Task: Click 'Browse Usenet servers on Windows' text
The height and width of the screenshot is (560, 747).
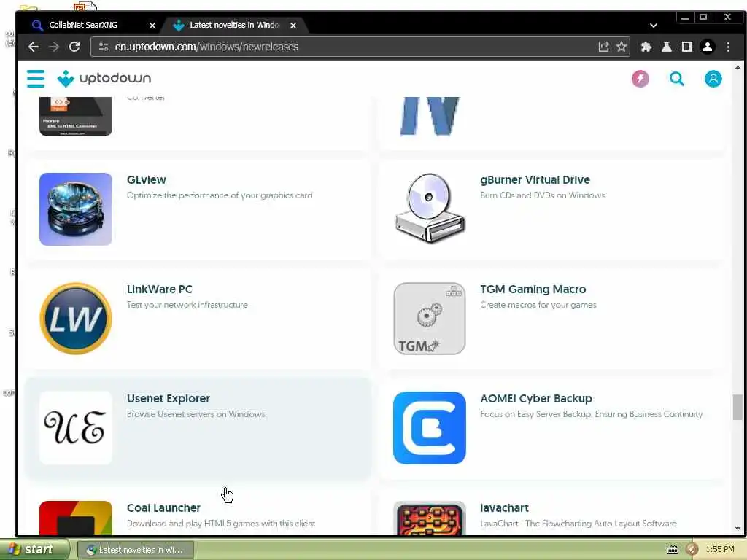Action: pos(196,414)
